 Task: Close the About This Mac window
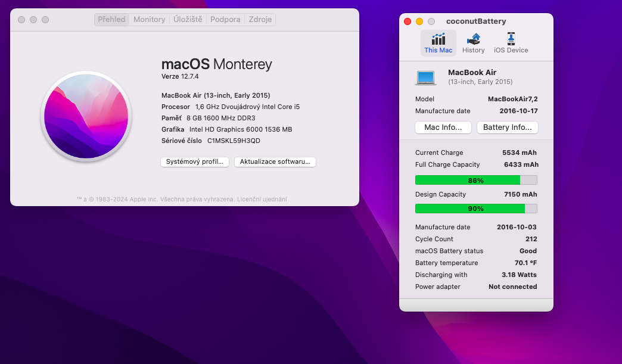click(x=21, y=20)
